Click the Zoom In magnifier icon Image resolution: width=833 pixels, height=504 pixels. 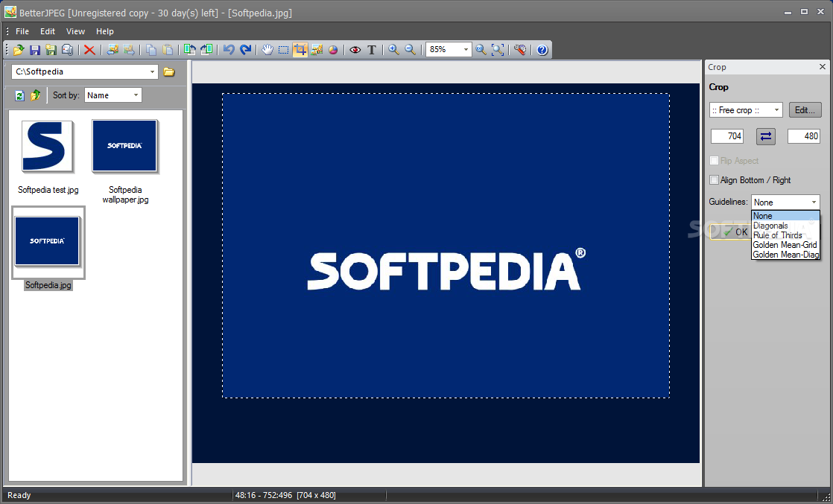point(393,50)
